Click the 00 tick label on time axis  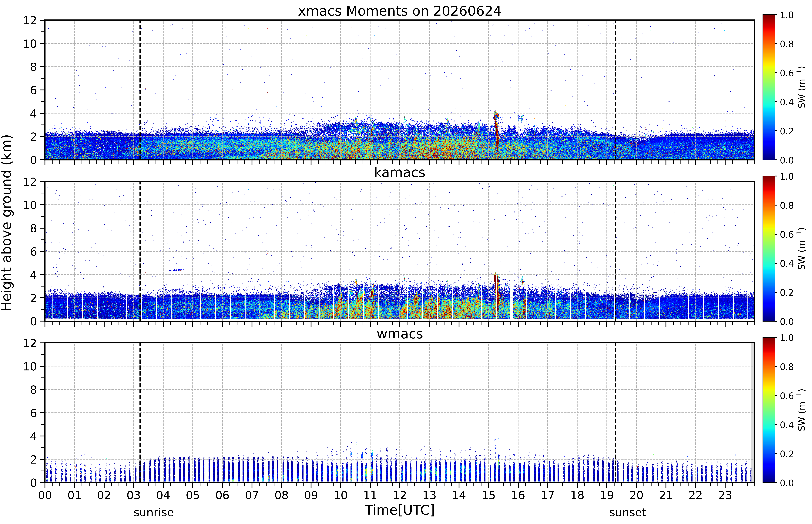pyautogui.click(x=45, y=495)
